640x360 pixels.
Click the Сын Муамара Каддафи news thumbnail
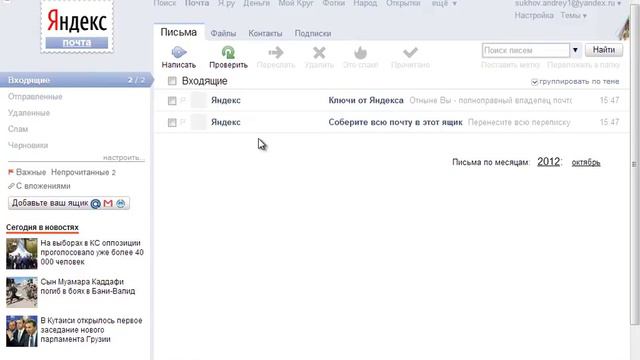(x=22, y=292)
